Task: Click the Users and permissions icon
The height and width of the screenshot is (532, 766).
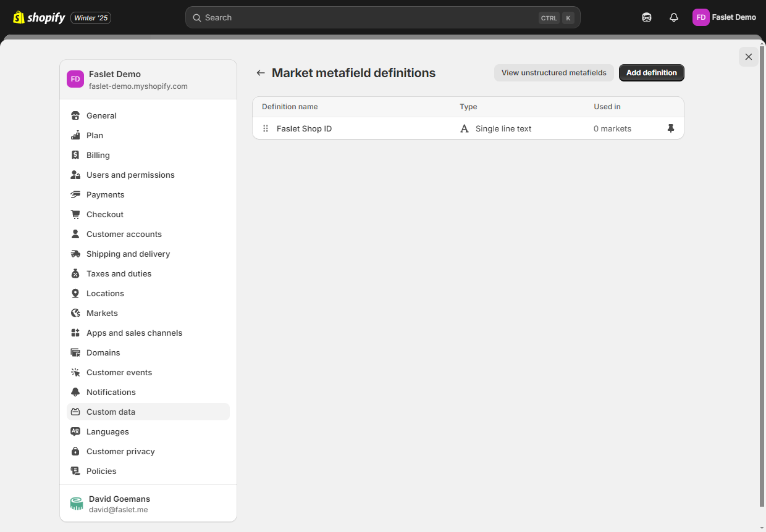Action: pos(75,175)
